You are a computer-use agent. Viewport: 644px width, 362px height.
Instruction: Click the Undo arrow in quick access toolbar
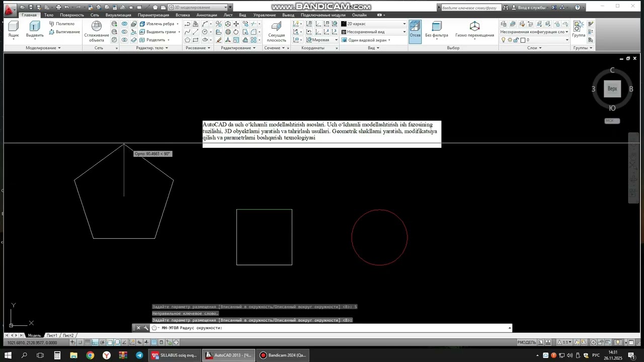click(66, 8)
